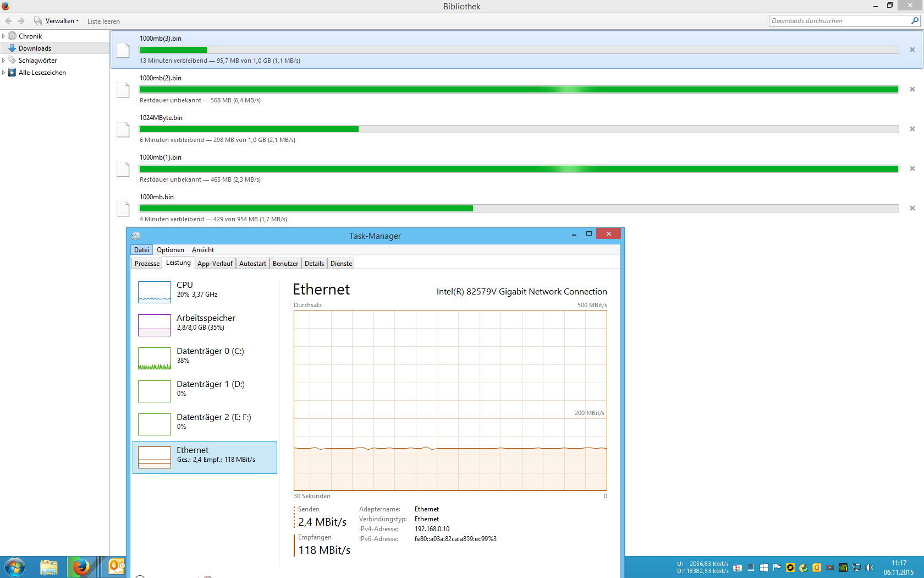924x578 pixels.
Task: Expand the Alle Lesezeichen tree node
Action: pos(3,73)
